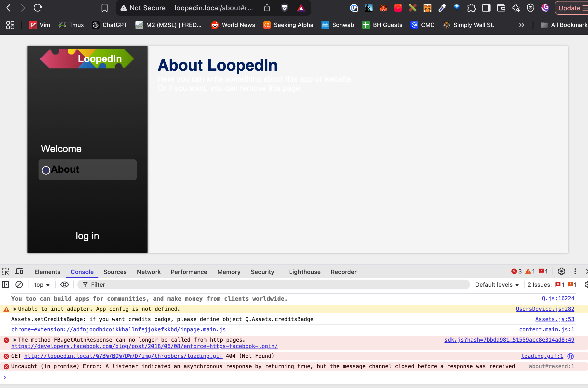Click the Update button
This screenshot has height=388, width=588.
tap(571, 8)
